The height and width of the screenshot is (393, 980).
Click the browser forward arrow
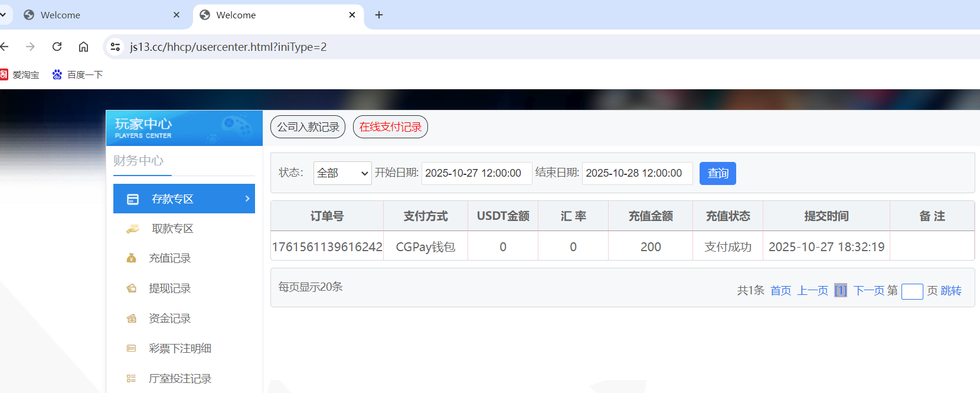coord(30,47)
